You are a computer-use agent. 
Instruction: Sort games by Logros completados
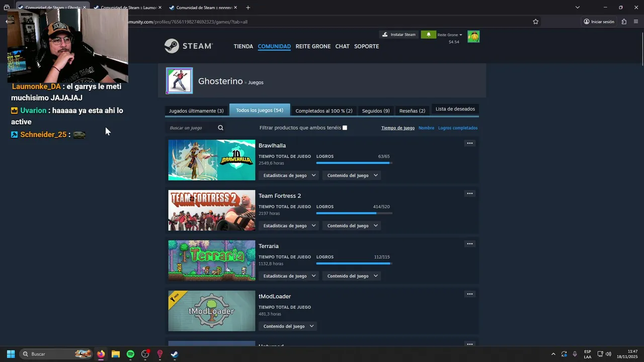(458, 128)
